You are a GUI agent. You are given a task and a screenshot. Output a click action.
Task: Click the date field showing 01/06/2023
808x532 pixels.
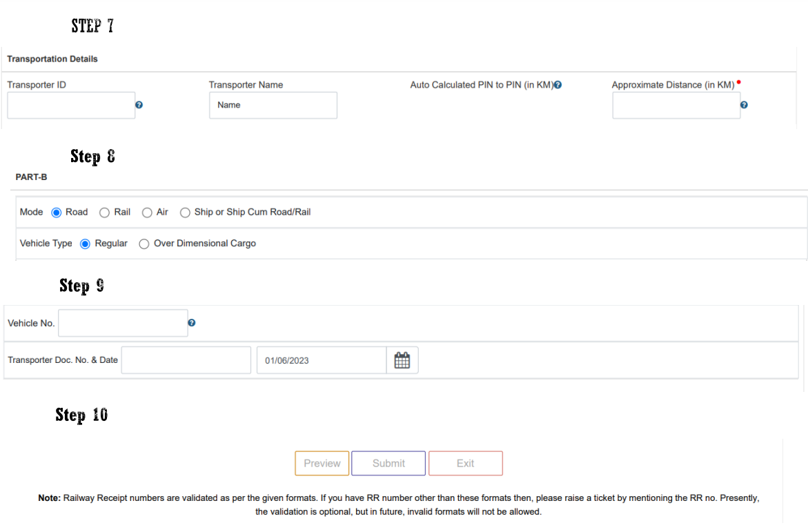[x=321, y=360]
